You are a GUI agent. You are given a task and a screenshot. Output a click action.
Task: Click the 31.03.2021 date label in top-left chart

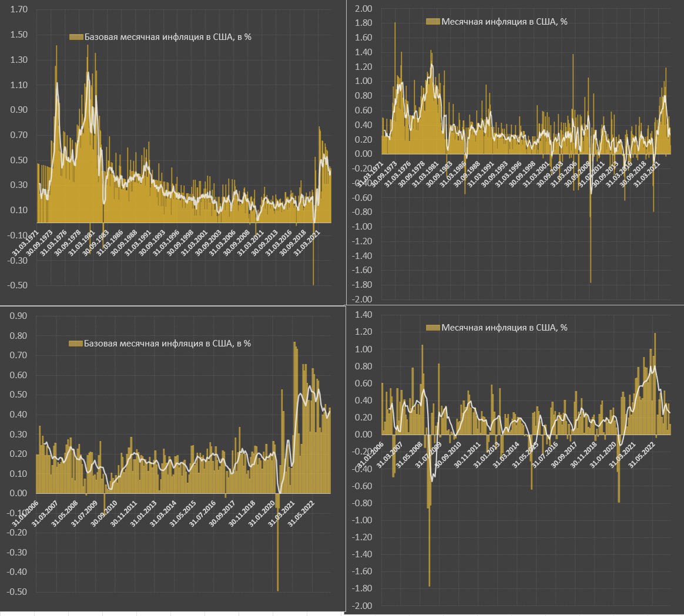(x=307, y=243)
